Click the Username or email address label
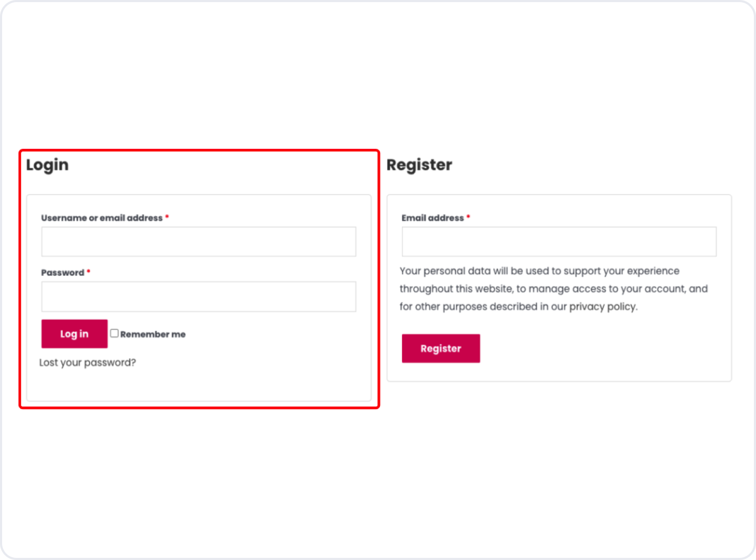This screenshot has height=560, width=756. pos(102,218)
